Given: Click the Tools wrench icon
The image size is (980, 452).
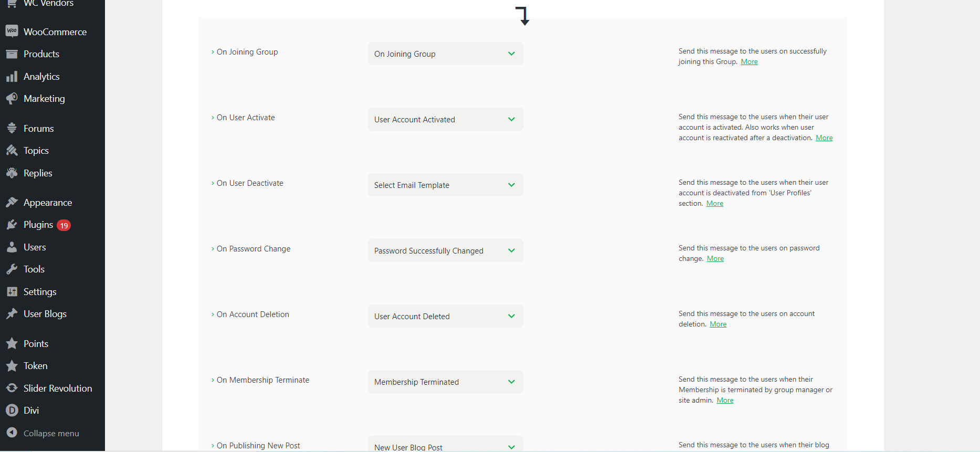Looking at the screenshot, I should (12, 269).
